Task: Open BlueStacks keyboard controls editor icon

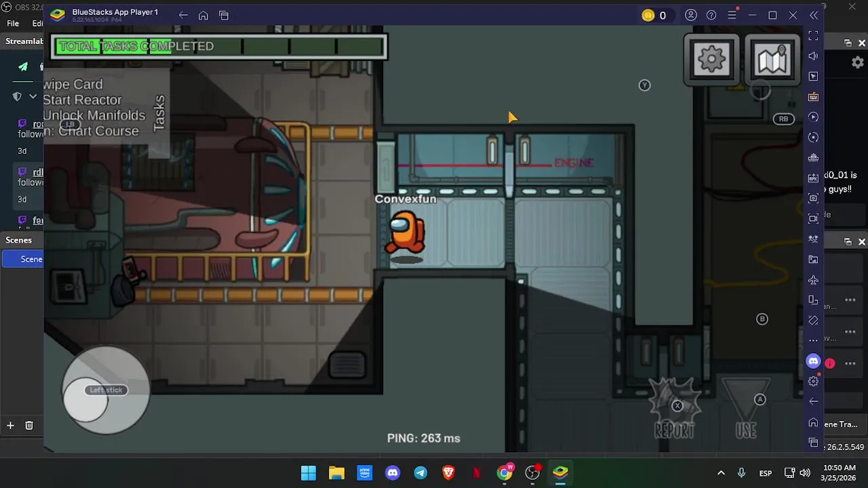Action: click(814, 97)
